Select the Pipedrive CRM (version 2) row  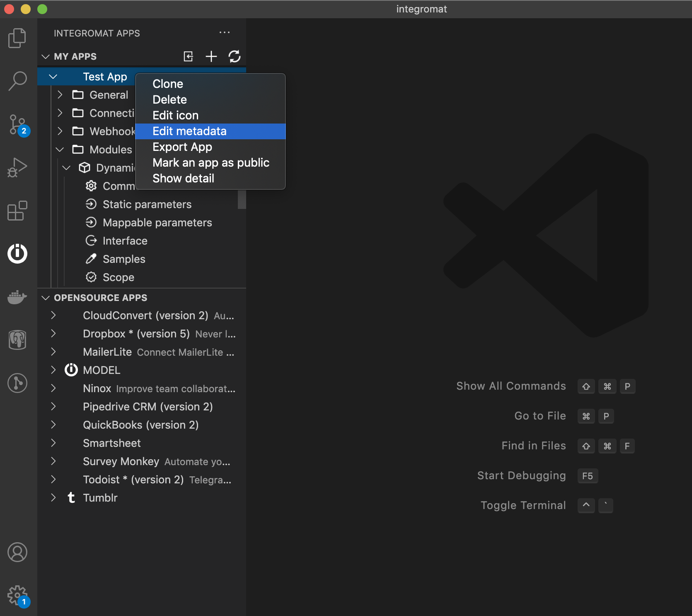142,406
